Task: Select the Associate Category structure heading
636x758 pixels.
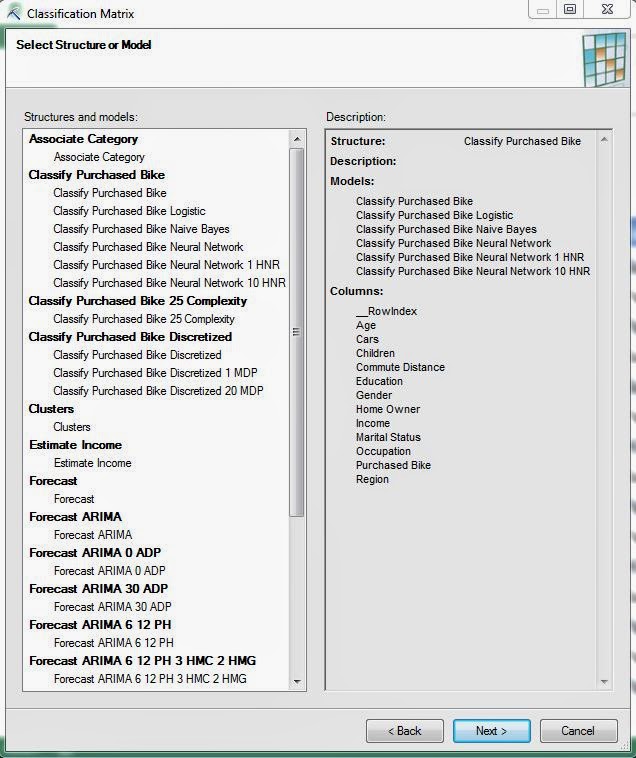Action: click(x=83, y=139)
